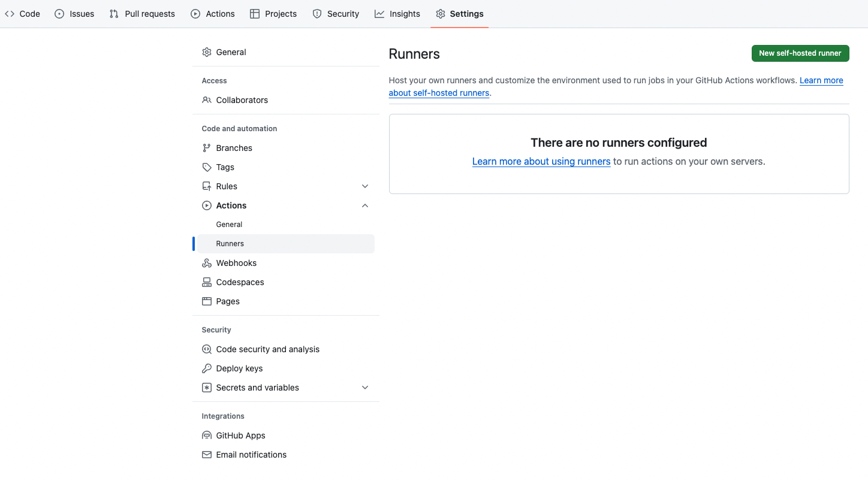Click the envelope icon beside Email notifications
The image size is (868, 481).
pyautogui.click(x=207, y=455)
